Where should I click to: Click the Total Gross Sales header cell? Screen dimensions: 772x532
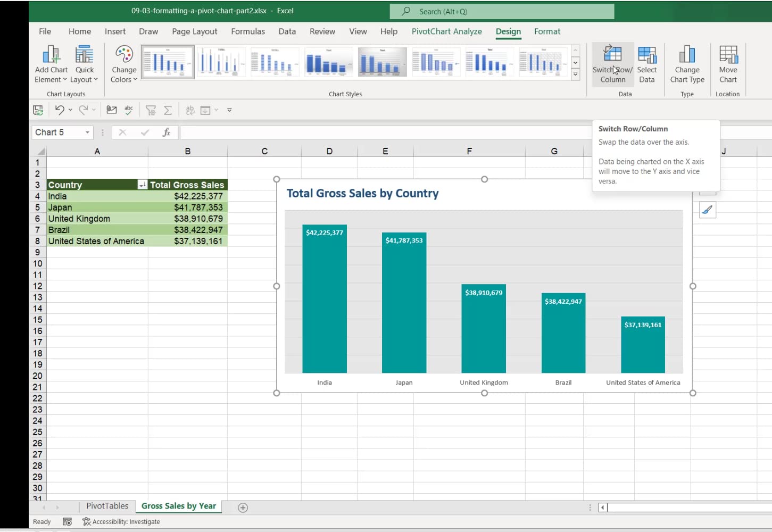188,185
